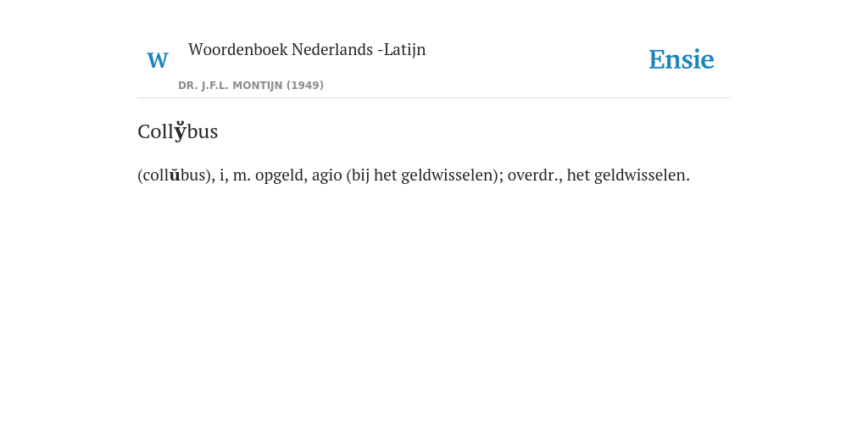Click the blue W dictionary icon

tap(157, 60)
